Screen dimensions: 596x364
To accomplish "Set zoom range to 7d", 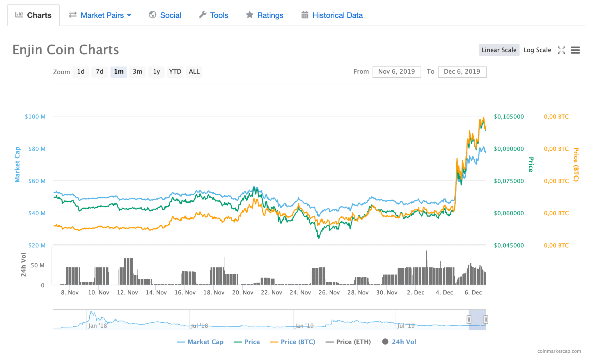I will [x=100, y=72].
